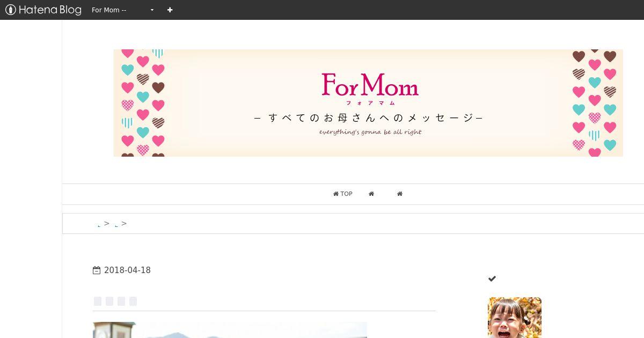Select the middle home icon in navigation

371,194
